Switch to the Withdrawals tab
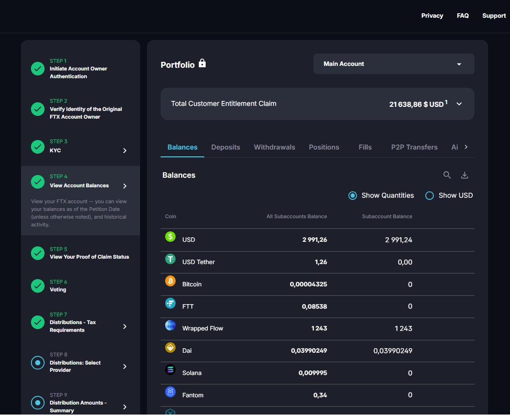The image size is (510, 420). tap(274, 147)
